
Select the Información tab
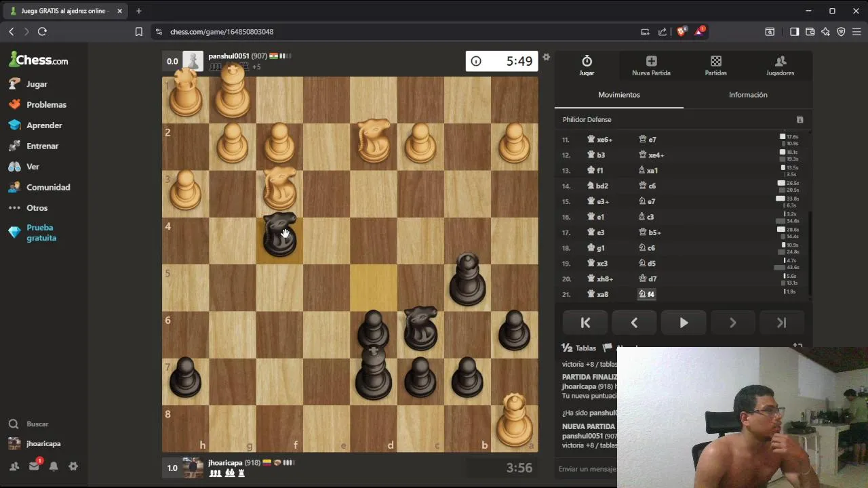[x=748, y=95]
